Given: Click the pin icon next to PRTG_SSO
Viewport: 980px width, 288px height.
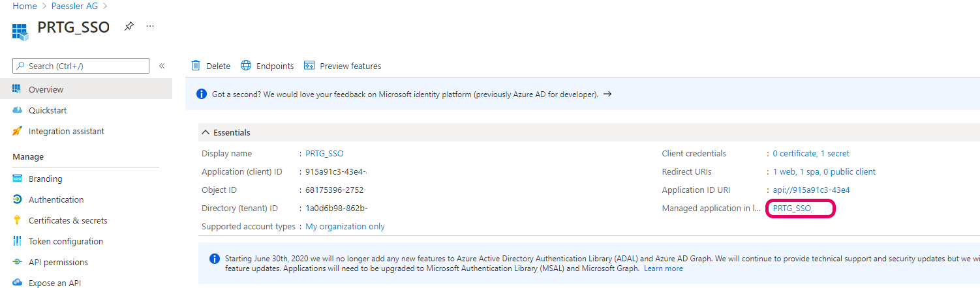Looking at the screenshot, I should 129,27.
